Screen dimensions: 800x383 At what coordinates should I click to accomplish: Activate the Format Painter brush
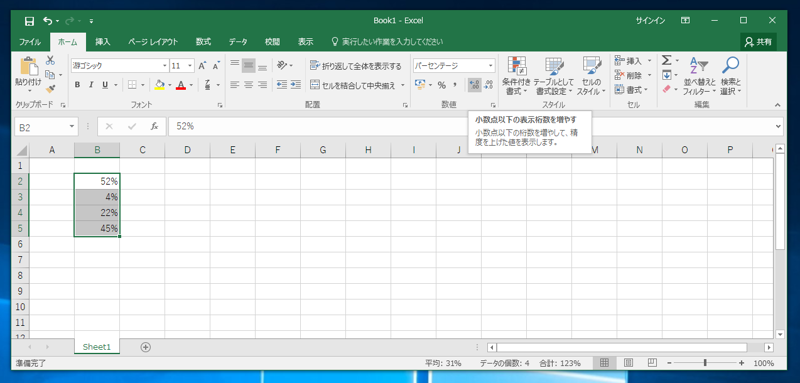tap(50, 89)
